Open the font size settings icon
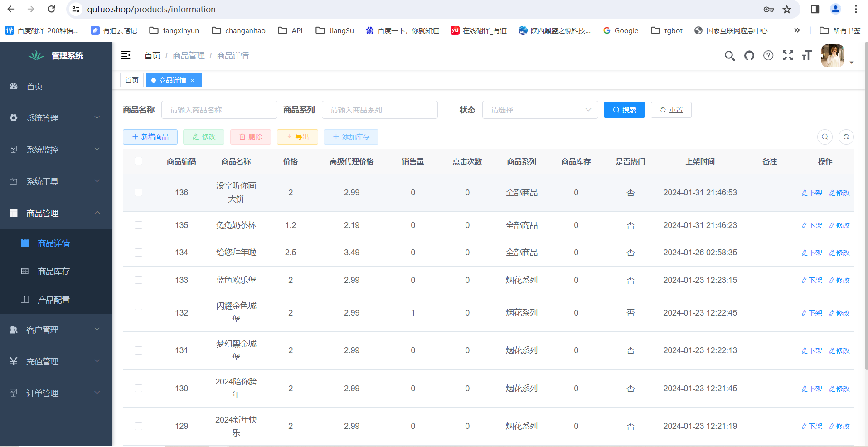868x447 pixels. point(806,56)
